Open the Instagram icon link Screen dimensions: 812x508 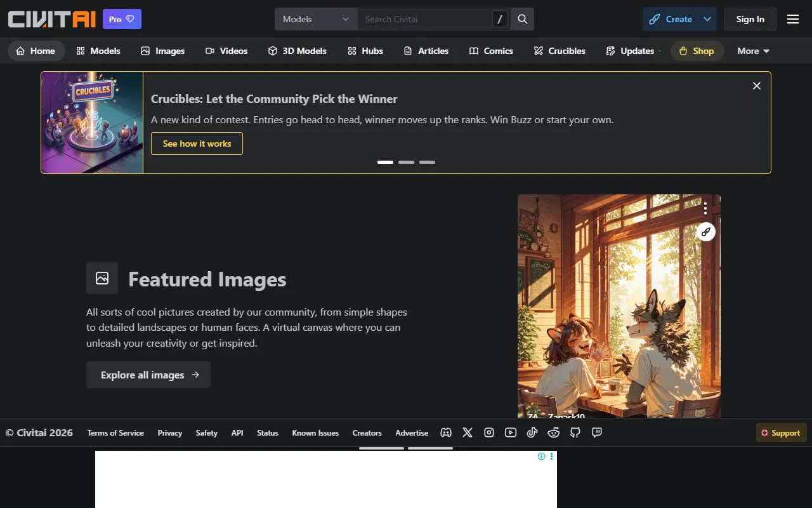pos(489,432)
